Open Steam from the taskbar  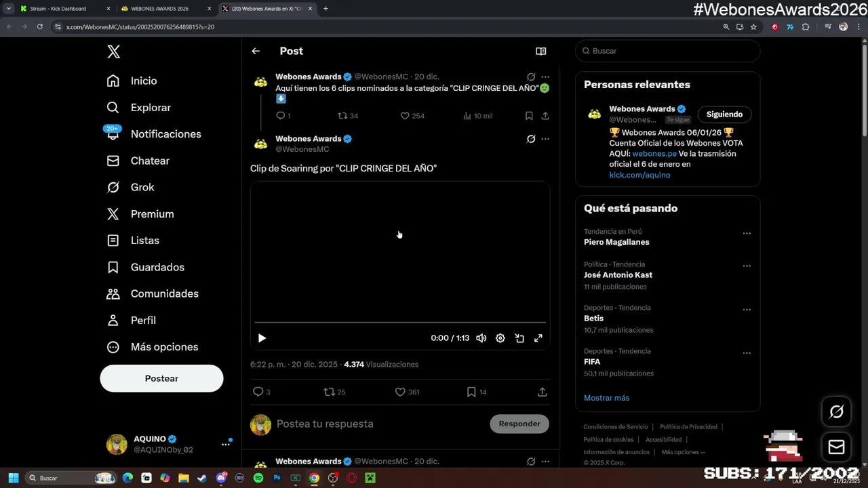[202, 478]
